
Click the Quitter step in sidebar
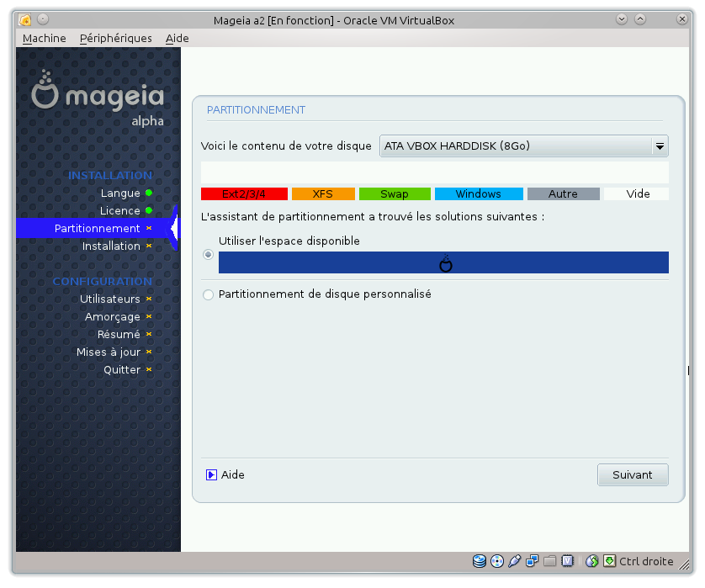122,369
